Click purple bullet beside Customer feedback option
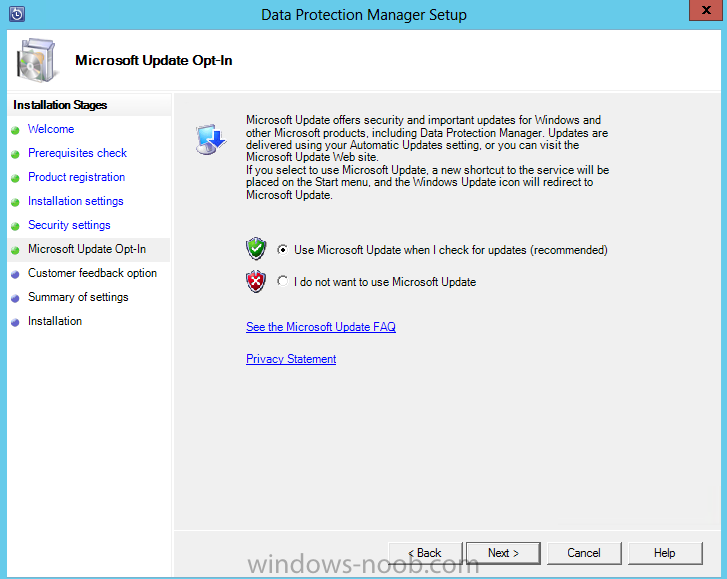This screenshot has width=727, height=579. [16, 274]
